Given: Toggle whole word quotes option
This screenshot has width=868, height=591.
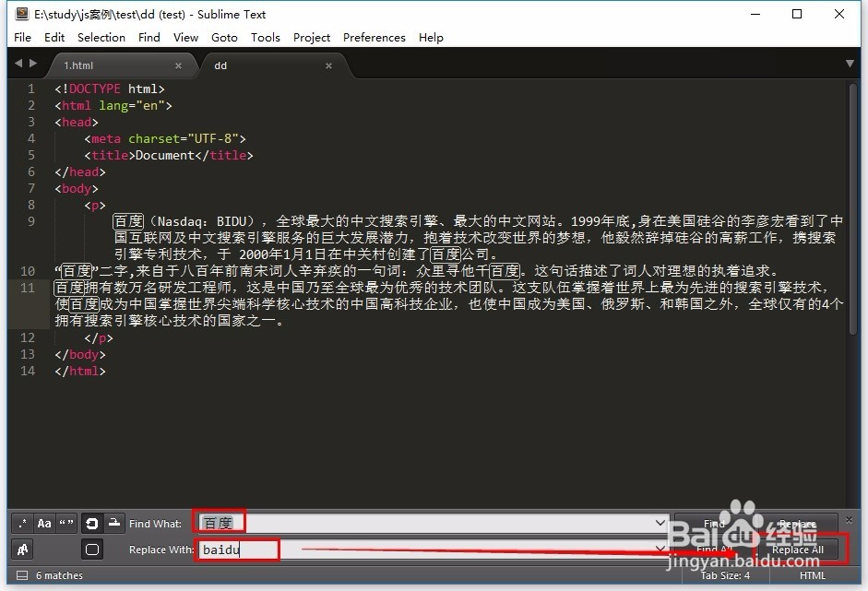Looking at the screenshot, I should [66, 523].
